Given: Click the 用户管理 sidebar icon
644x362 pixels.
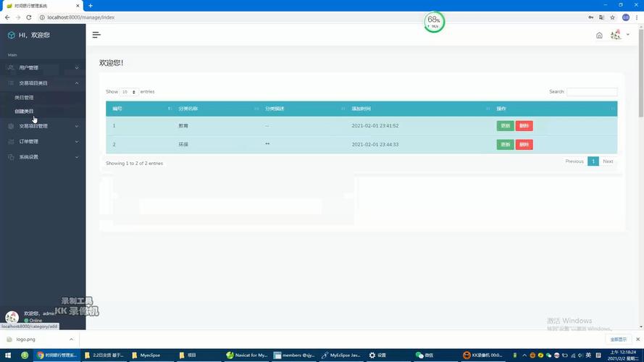Looking at the screenshot, I should click(11, 68).
